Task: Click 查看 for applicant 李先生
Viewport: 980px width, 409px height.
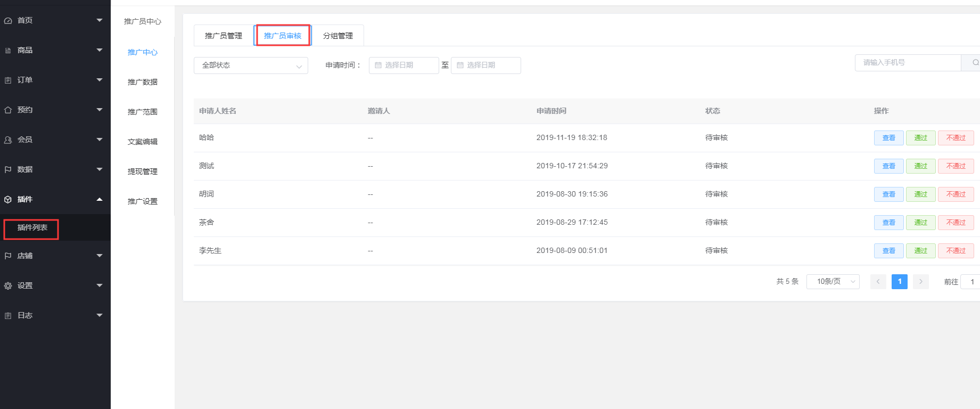Action: [x=889, y=251]
